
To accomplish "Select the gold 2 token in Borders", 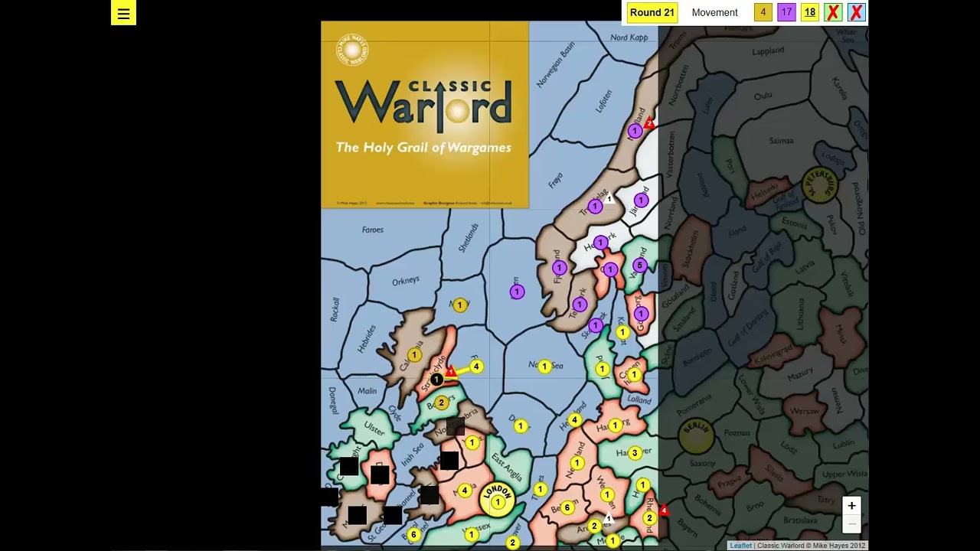I will point(441,403).
